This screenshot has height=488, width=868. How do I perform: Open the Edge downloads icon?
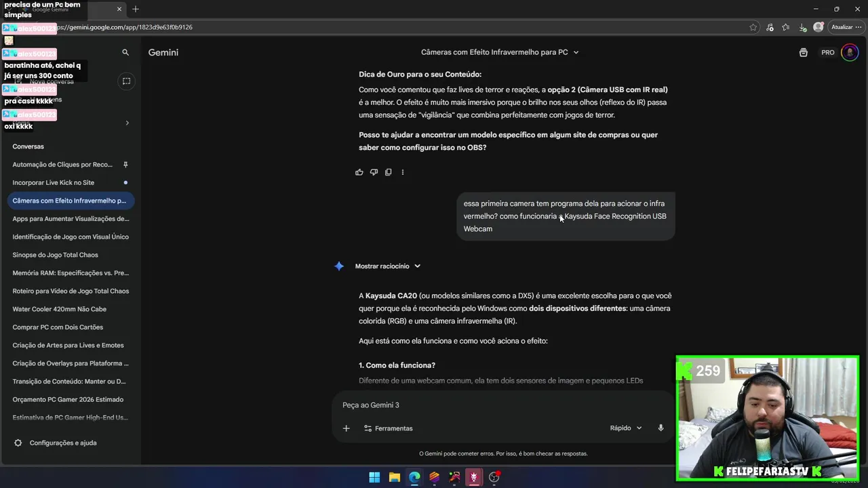803,27
